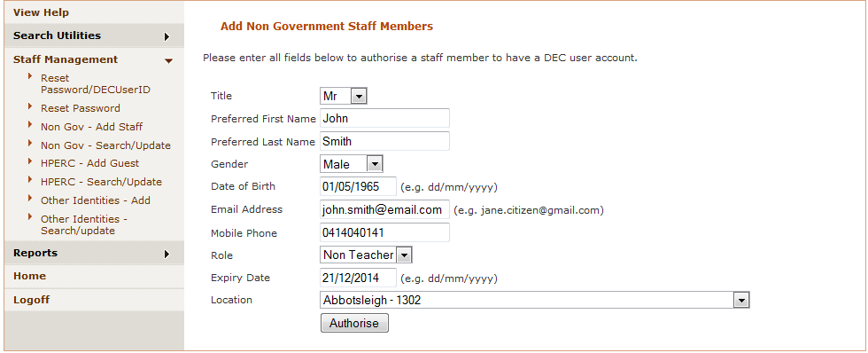Click the Authorise button
Screen dimensions: 868x353
click(354, 323)
